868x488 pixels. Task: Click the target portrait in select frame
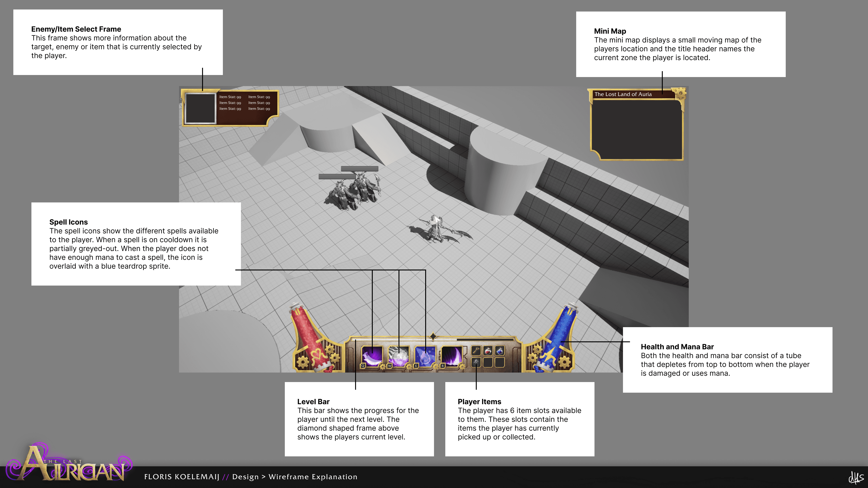click(x=200, y=108)
